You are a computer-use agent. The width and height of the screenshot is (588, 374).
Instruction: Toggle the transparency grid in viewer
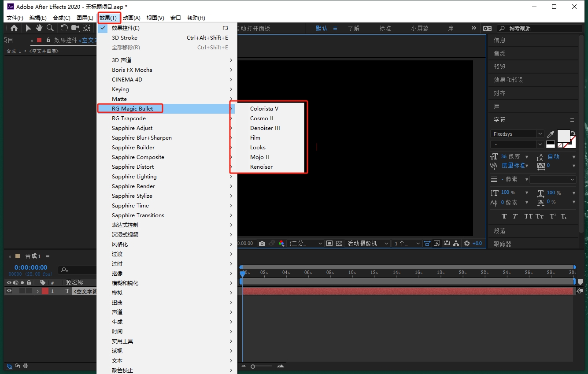339,243
